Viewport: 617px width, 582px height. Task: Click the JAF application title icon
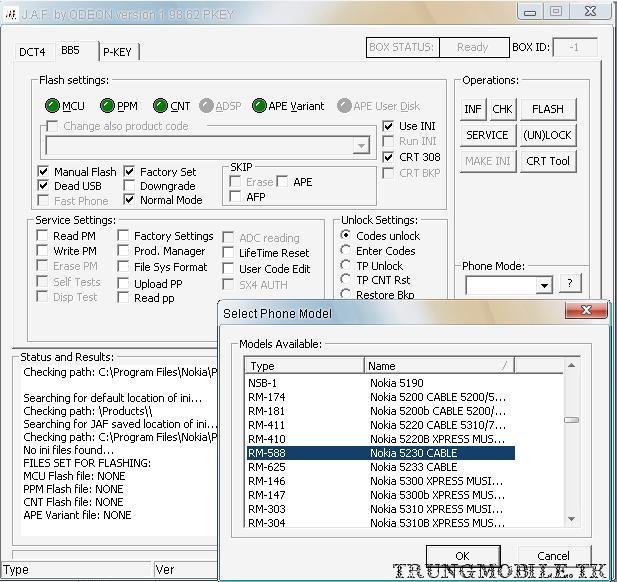pyautogui.click(x=10, y=14)
